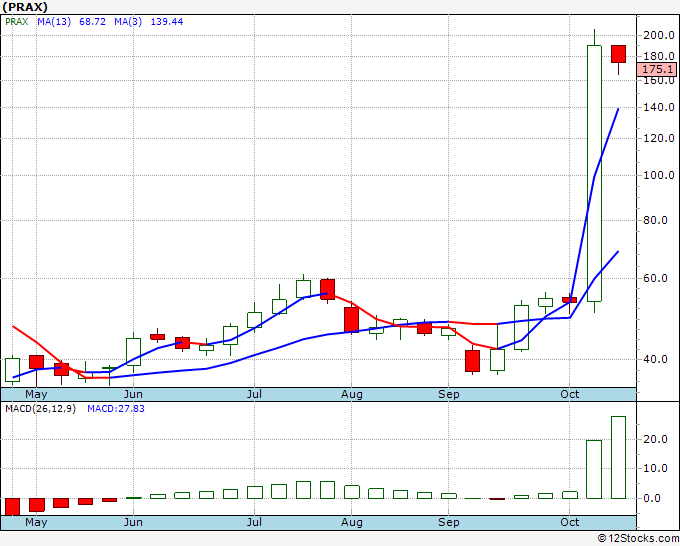Click the 20.0 MACD scale label
Screen dimensions: 680x546
pyautogui.click(x=655, y=439)
